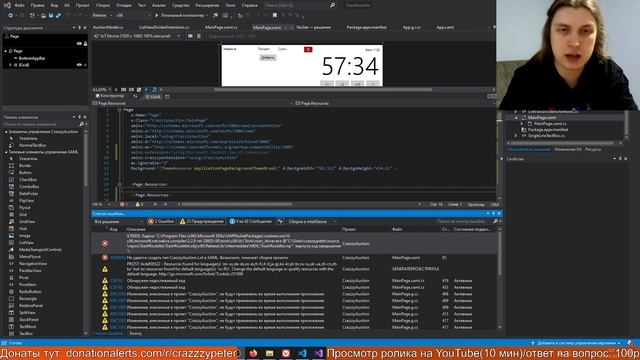Toggle the 2 Ошибок errors filter

tap(161, 221)
